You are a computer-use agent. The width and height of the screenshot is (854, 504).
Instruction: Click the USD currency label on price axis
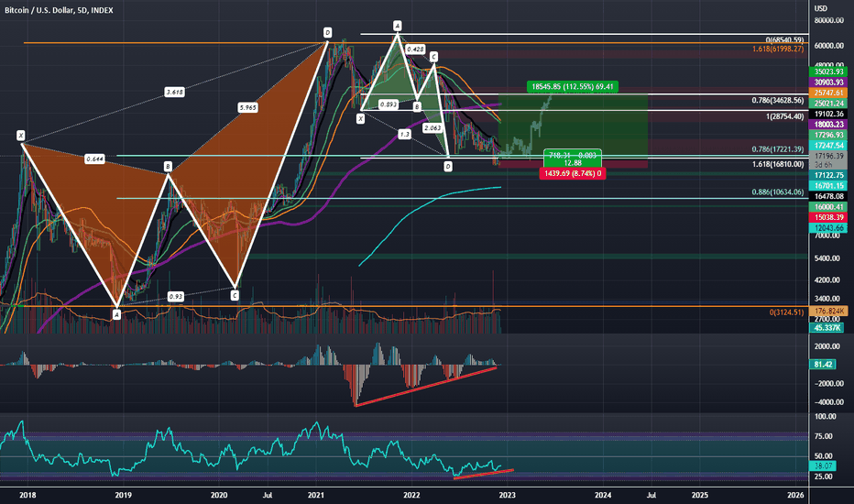click(x=820, y=8)
